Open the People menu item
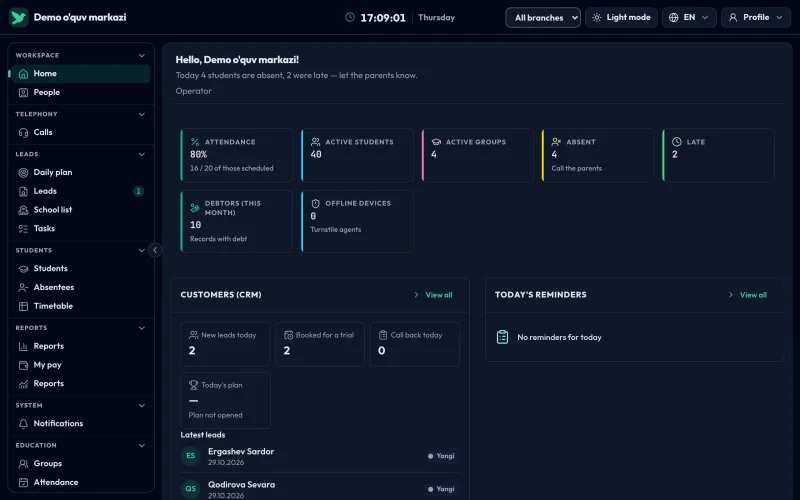 click(x=81, y=92)
